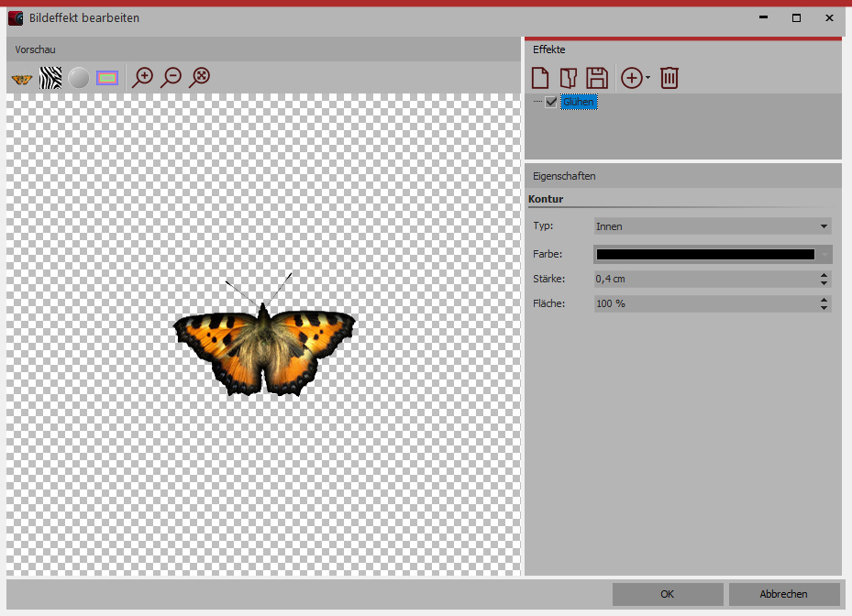This screenshot has height=616, width=852.
Task: Select the Glühen effect entry
Action: pyautogui.click(x=579, y=103)
